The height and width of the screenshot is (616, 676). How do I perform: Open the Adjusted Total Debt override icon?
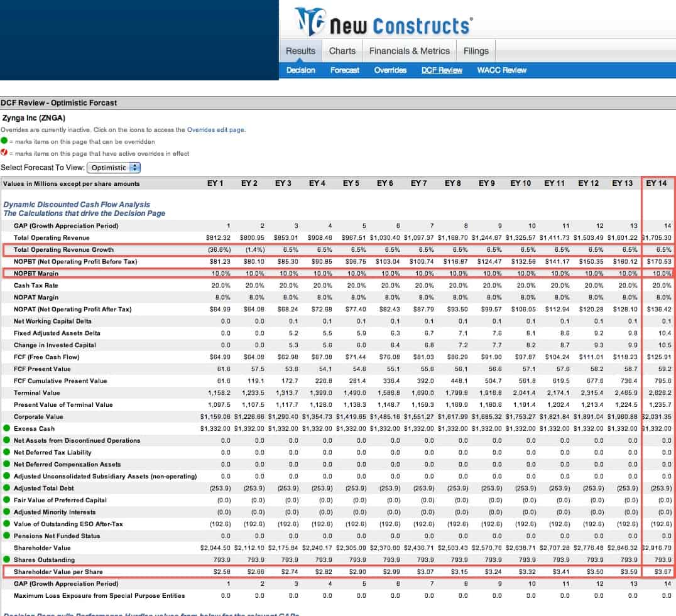tap(6, 488)
